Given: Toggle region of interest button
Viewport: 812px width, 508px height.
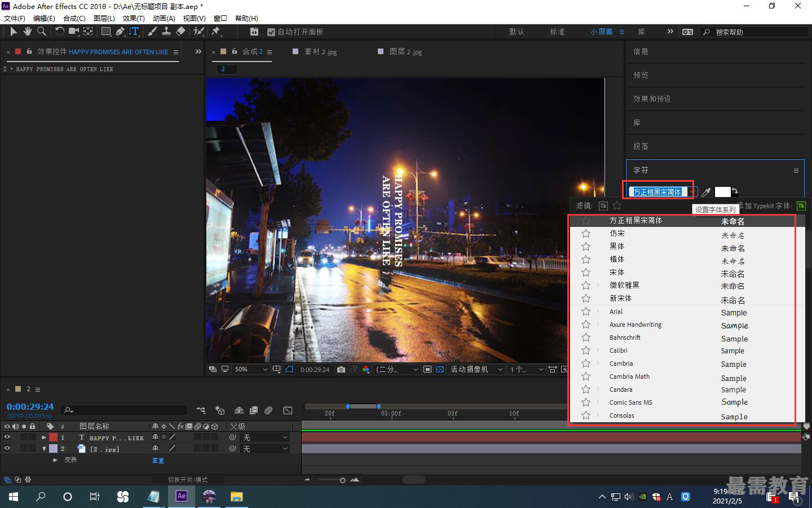Looking at the screenshot, I should [x=427, y=370].
